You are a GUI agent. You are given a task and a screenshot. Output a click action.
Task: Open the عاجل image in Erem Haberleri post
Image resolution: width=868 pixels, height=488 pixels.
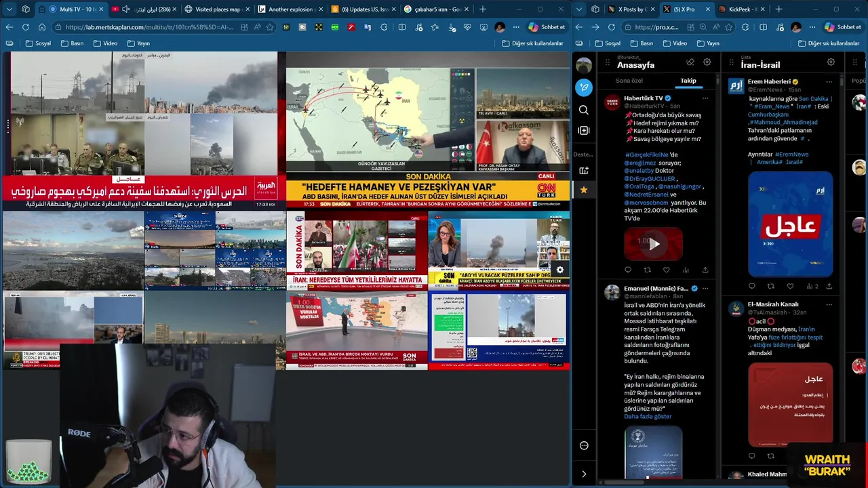(x=790, y=224)
